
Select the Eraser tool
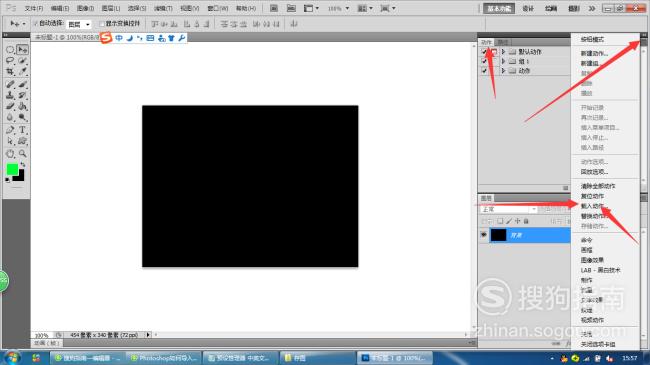point(10,107)
